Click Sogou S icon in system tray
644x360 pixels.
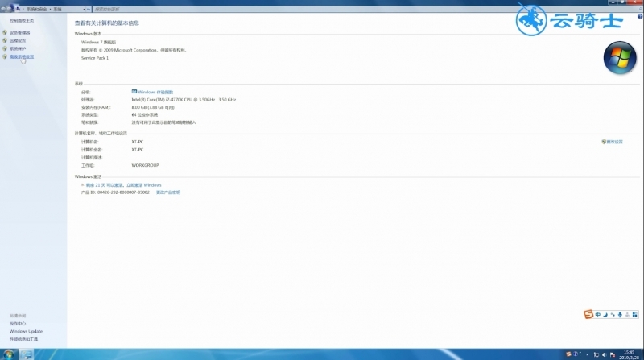coord(569,354)
